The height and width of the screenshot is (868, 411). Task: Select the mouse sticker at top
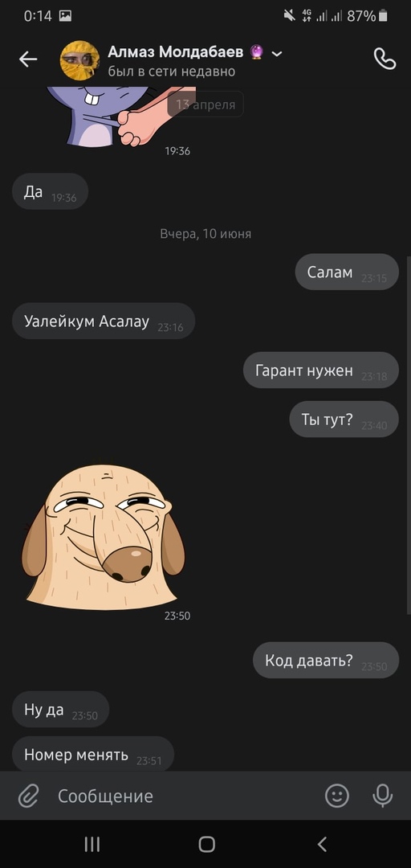[x=122, y=117]
